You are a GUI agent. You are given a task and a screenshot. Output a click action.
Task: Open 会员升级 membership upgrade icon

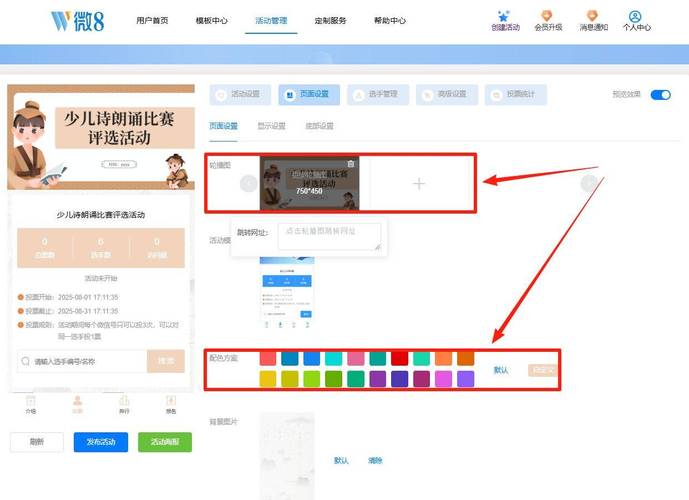click(x=546, y=18)
